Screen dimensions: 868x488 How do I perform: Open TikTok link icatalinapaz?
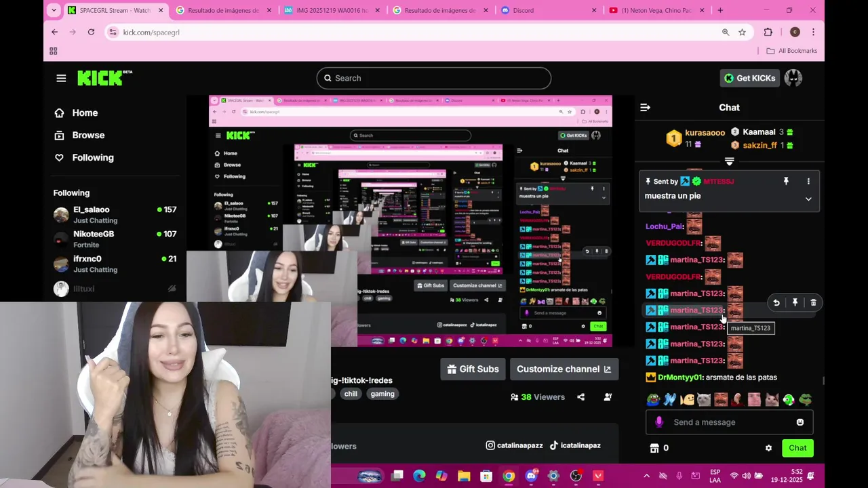pos(575,445)
